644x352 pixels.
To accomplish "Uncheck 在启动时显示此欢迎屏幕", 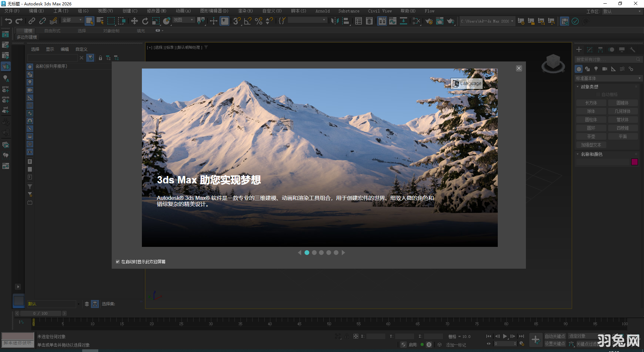I will click(x=118, y=262).
